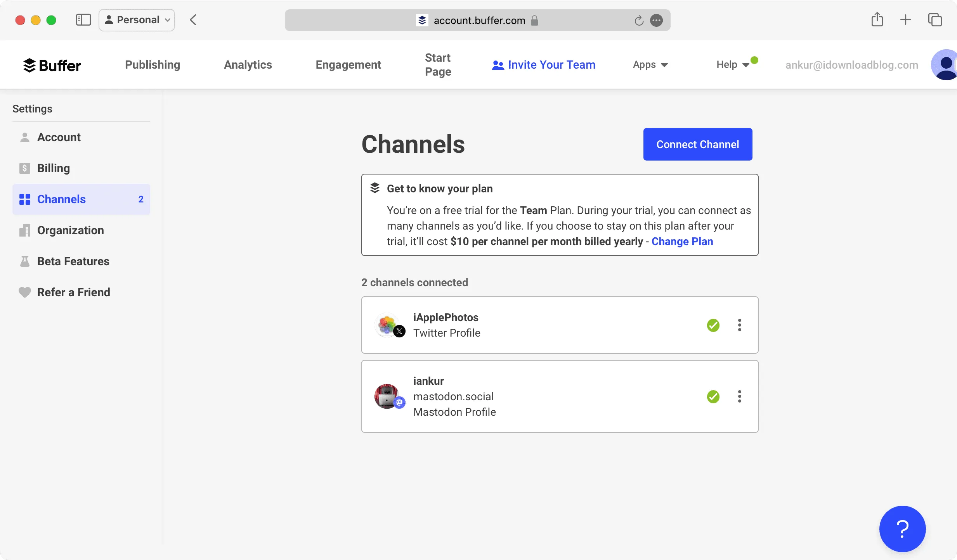Click the Buffer icon beside Get to know your plan
Viewport: 957px width, 560px height.
click(x=375, y=188)
